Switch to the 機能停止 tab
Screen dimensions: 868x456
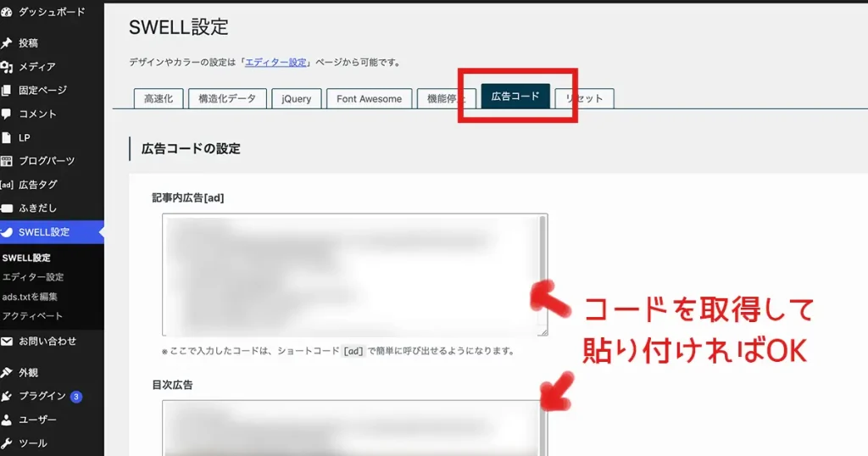(x=446, y=98)
